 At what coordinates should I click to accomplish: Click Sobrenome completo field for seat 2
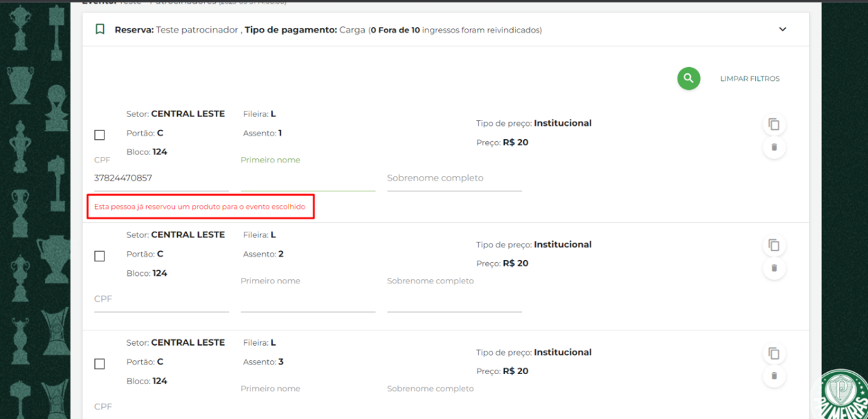coord(454,299)
